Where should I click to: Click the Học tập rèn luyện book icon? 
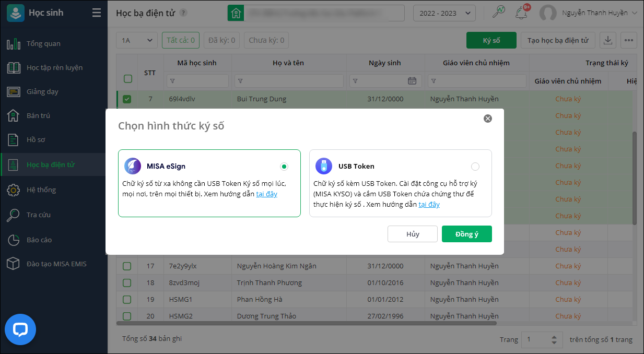point(13,68)
